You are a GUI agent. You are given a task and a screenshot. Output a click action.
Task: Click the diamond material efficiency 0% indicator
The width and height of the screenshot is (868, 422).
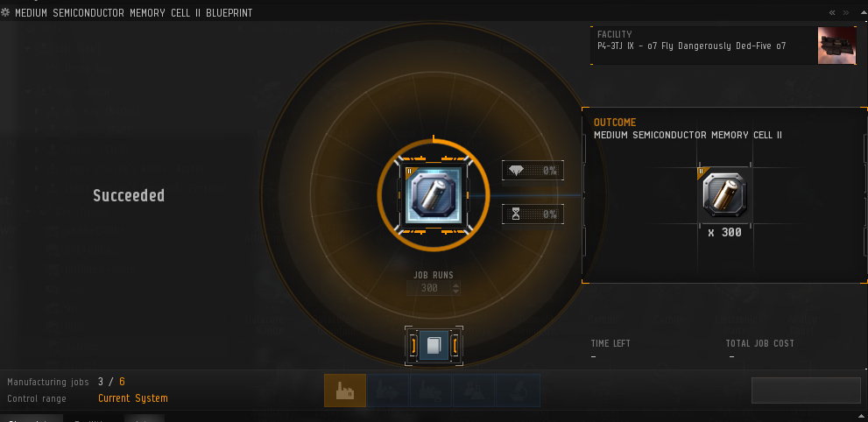(x=533, y=171)
